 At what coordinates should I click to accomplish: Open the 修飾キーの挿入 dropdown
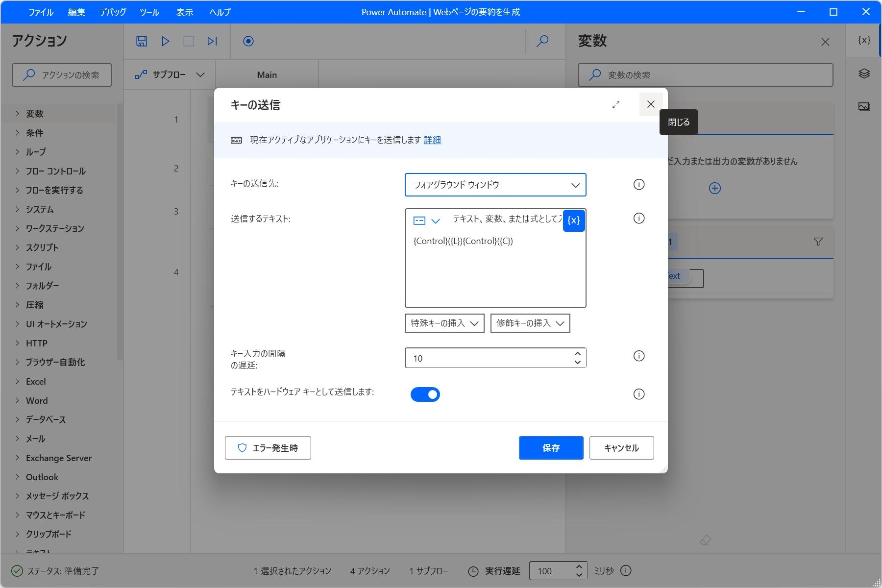point(530,323)
